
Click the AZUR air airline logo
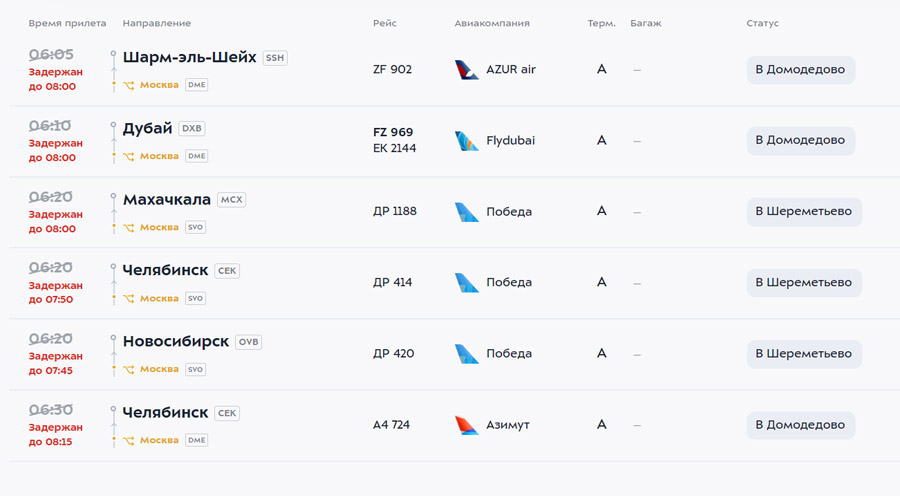[466, 70]
